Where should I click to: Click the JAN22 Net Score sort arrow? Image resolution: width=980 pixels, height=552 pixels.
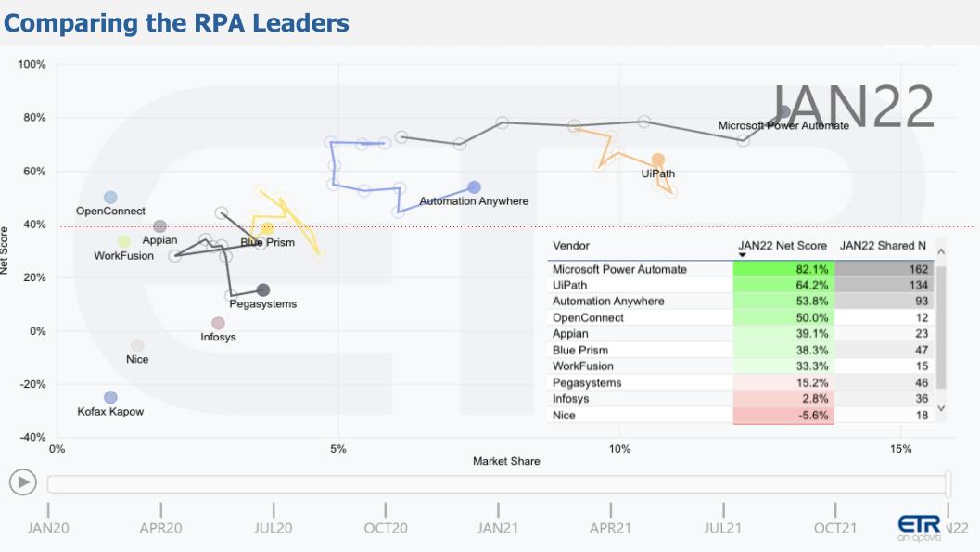(742, 255)
